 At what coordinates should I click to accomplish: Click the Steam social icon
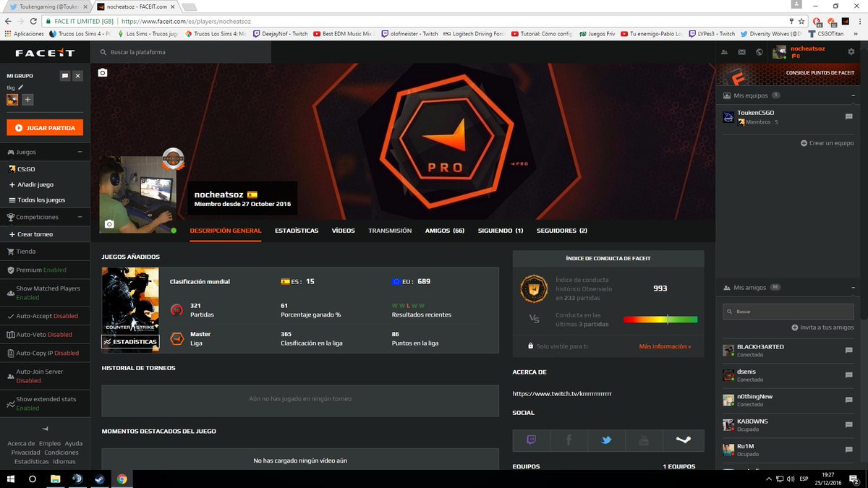[683, 440]
